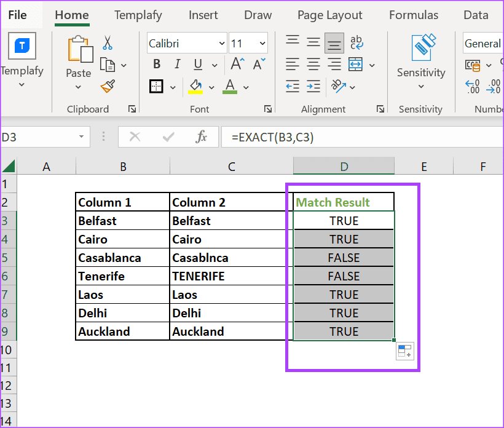Open the Calibri font name dropdown
This screenshot has height=428, width=504.
[222, 43]
